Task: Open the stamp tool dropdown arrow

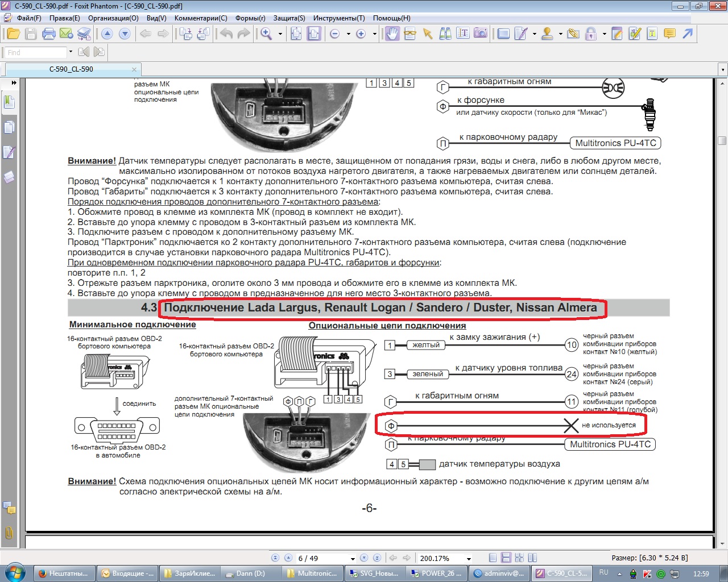Action: (560, 34)
